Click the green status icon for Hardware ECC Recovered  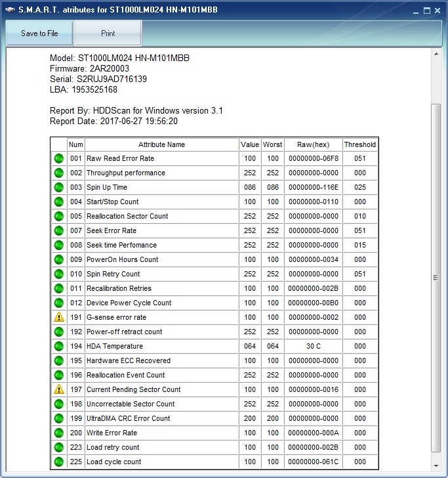point(59,360)
